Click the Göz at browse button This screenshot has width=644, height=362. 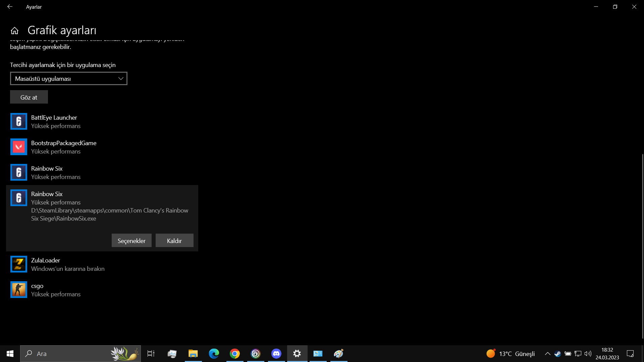coord(29,97)
